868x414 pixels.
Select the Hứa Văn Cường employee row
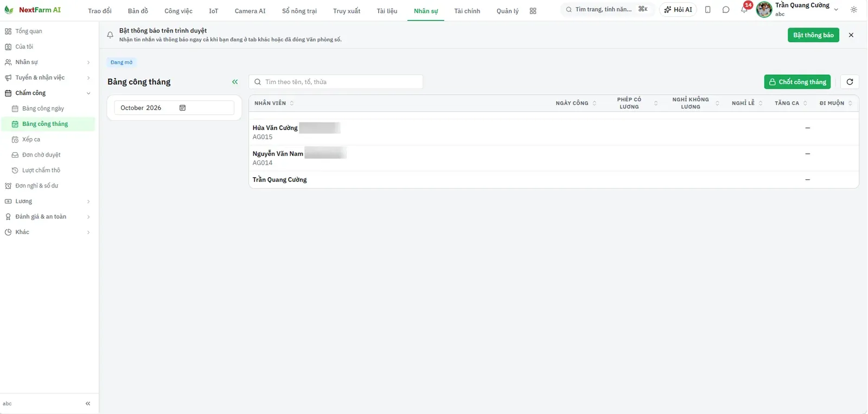(x=554, y=132)
